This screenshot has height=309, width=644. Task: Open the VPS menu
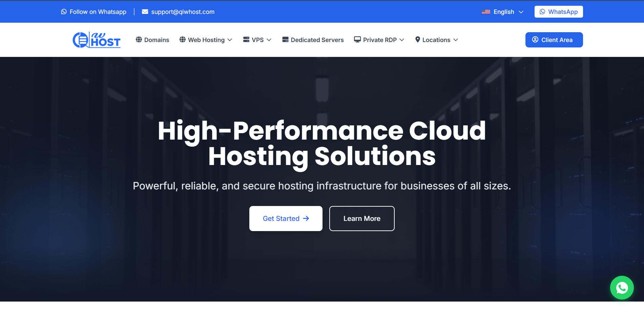pyautogui.click(x=257, y=40)
